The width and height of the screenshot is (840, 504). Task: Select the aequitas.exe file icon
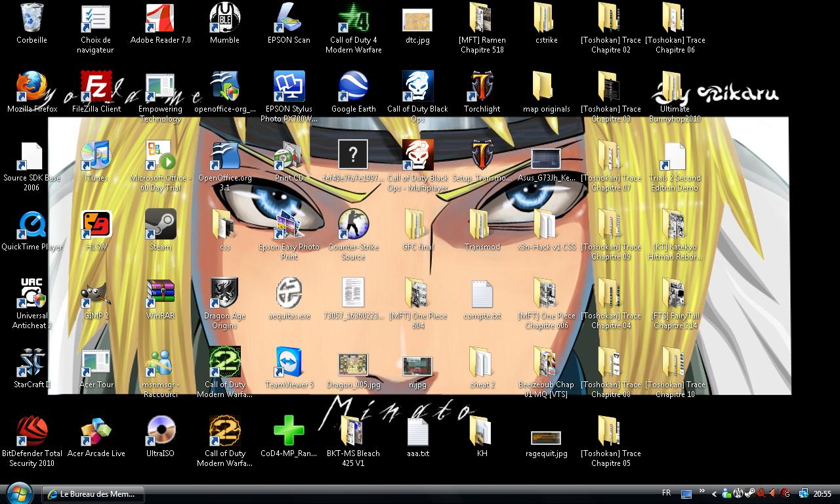click(x=289, y=293)
